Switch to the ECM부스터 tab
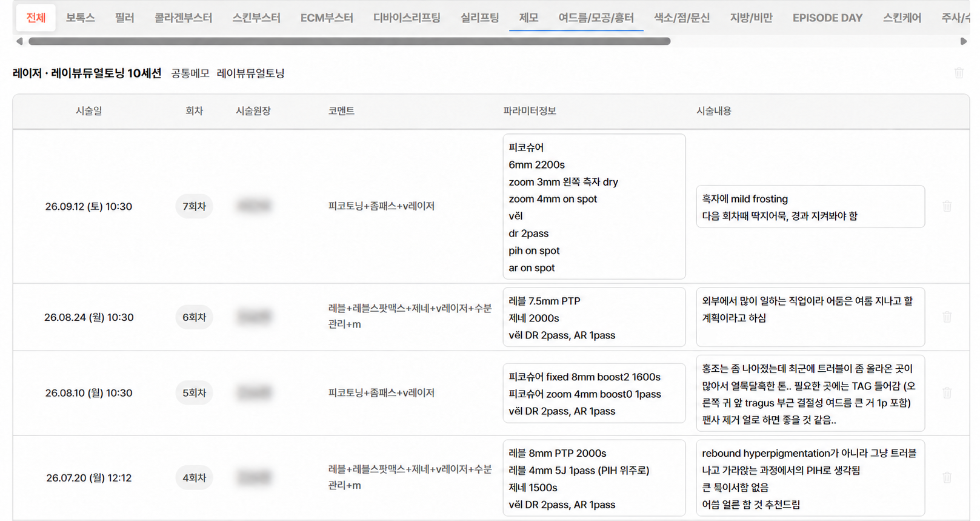Screen dimensions: 980x521 point(327,18)
